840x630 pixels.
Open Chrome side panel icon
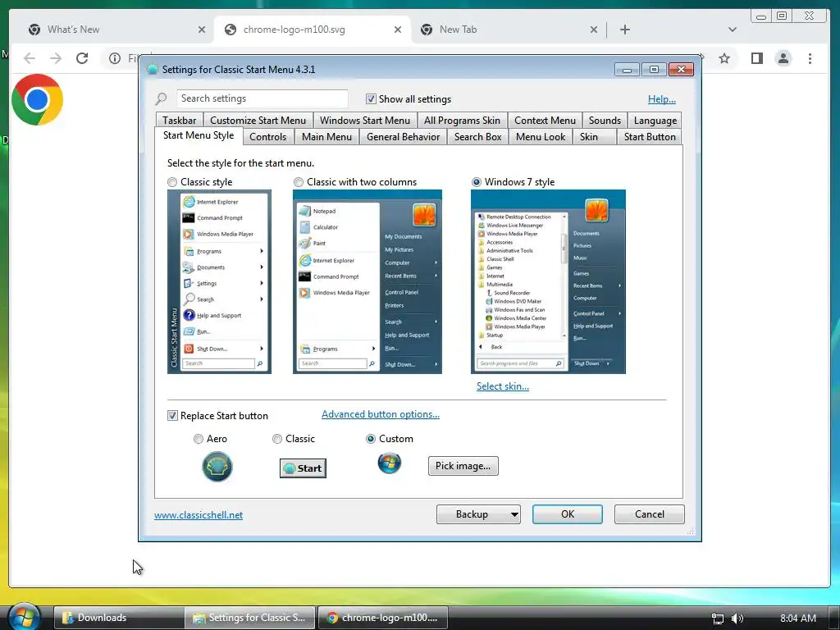(756, 58)
